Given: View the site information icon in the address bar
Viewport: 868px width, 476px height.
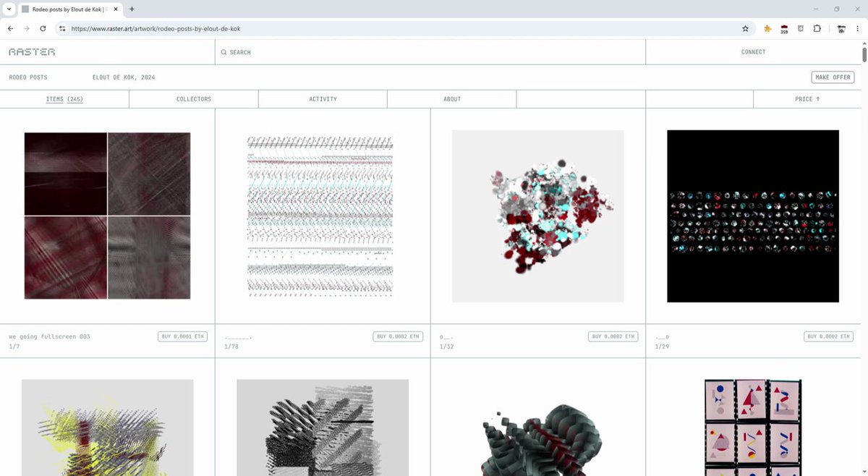Looking at the screenshot, I should [62, 29].
